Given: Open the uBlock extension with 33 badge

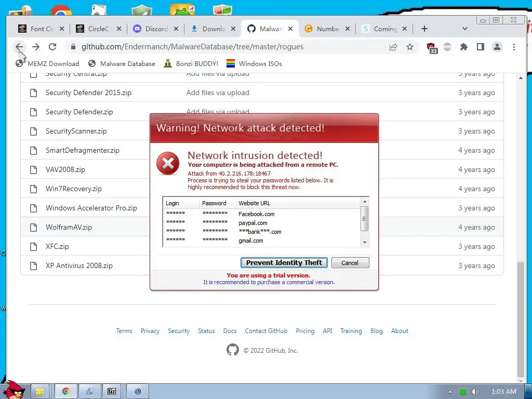Looking at the screenshot, I should point(432,47).
